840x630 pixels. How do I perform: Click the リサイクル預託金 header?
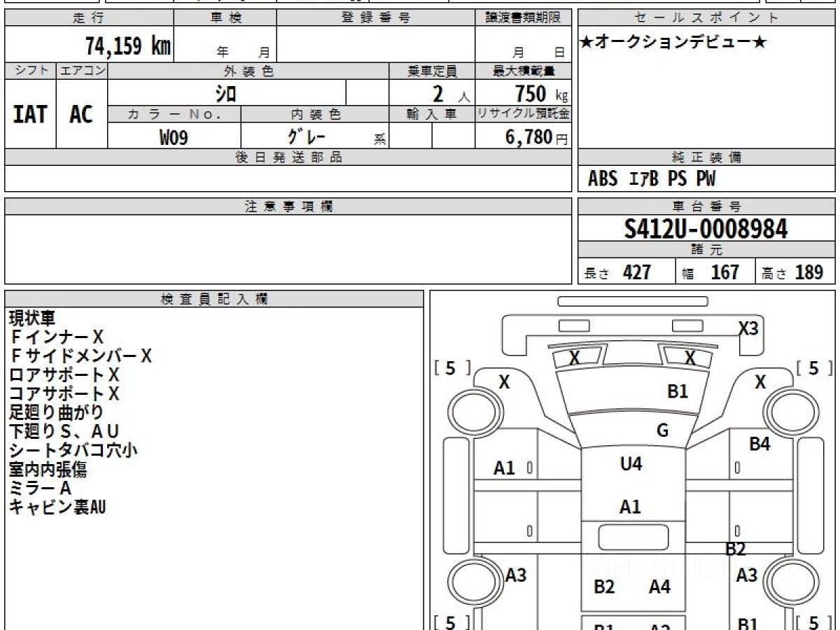pyautogui.click(x=523, y=114)
